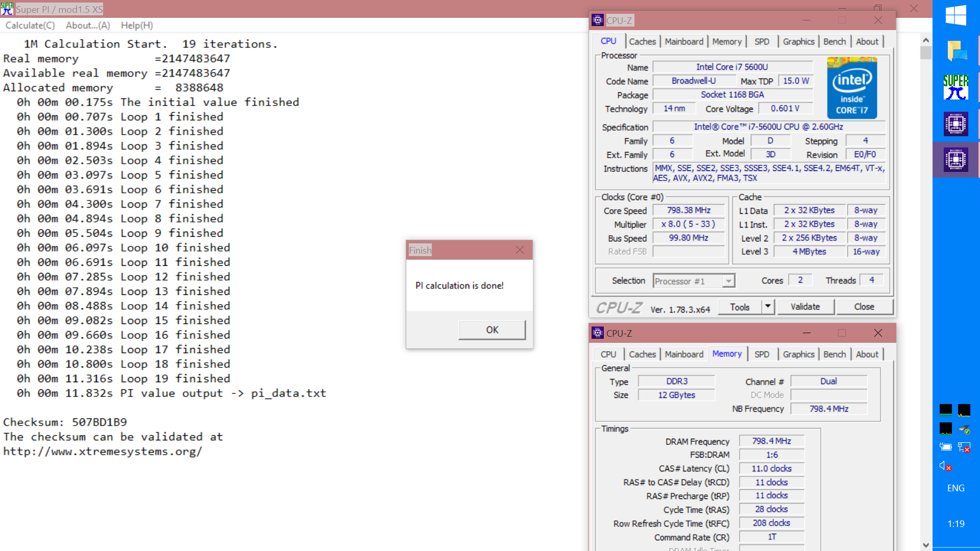Open Safely Remove Hardware tray icon
Image resolution: width=980 pixels, height=551 pixels.
click(x=964, y=429)
